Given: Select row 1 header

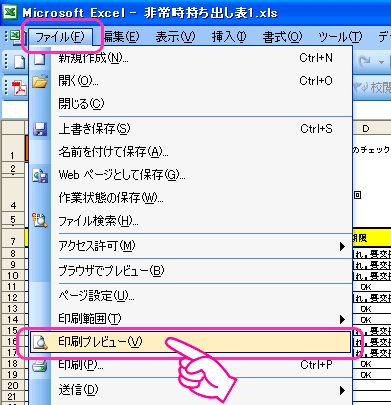Looking at the screenshot, I should pos(13,149).
